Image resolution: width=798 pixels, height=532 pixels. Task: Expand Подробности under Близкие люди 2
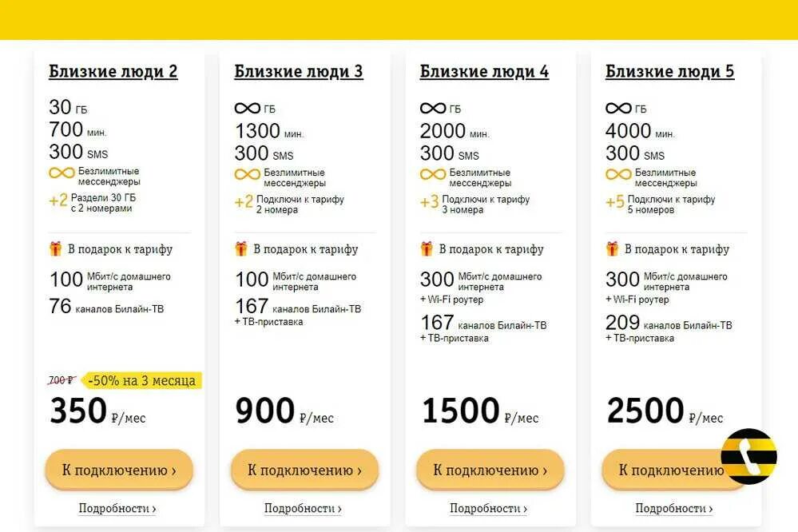tap(117, 508)
